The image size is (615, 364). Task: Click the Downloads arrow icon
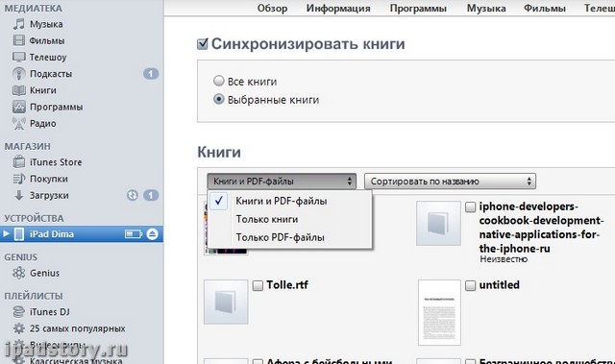pyautogui.click(x=19, y=195)
